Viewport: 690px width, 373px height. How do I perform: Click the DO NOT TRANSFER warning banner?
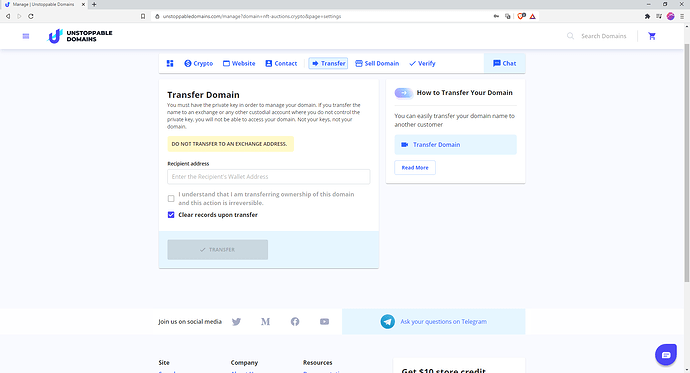coord(231,144)
